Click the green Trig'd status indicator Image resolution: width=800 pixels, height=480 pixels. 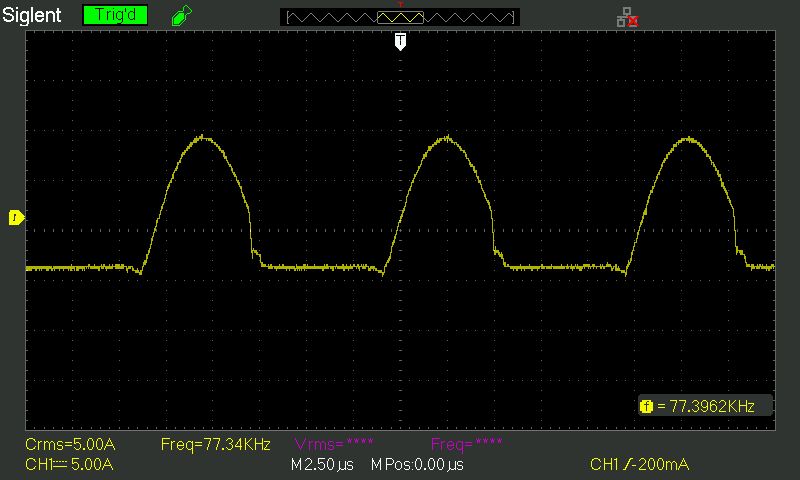115,15
